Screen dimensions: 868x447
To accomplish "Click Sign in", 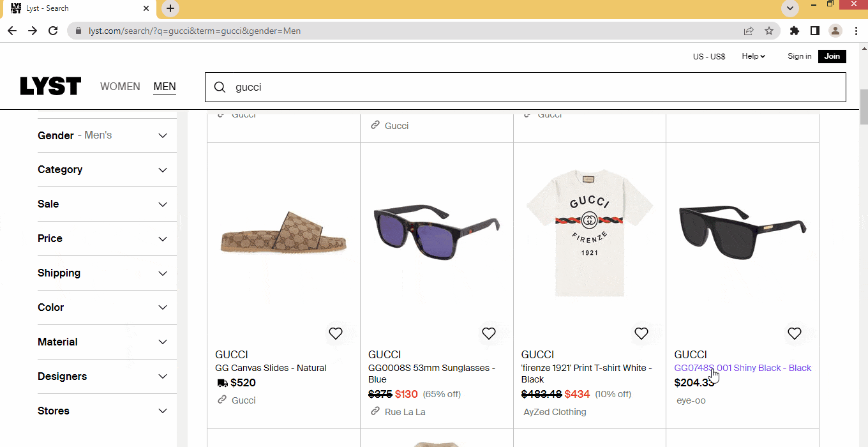I will click(800, 56).
